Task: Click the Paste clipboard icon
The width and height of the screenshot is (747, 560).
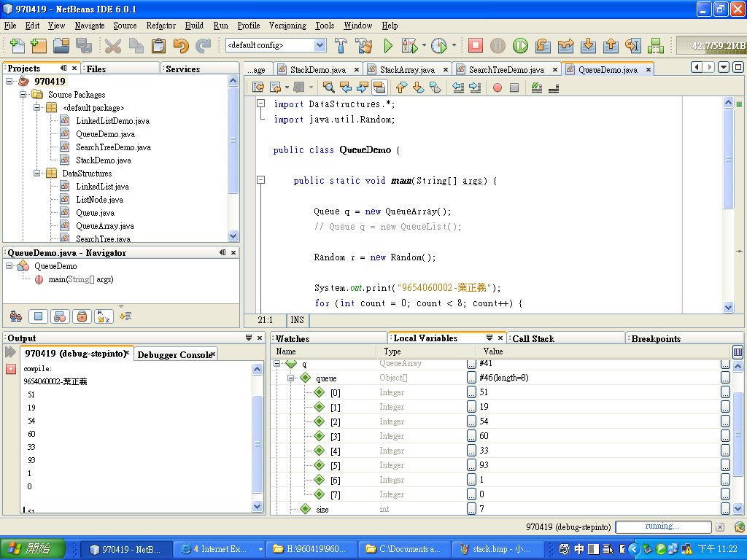Action: 158,46
